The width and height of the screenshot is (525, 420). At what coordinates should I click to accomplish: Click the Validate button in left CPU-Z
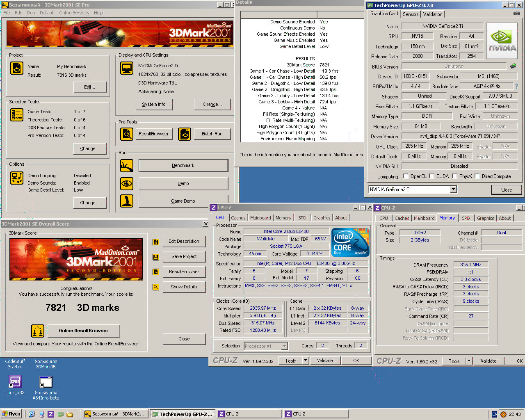325,361
